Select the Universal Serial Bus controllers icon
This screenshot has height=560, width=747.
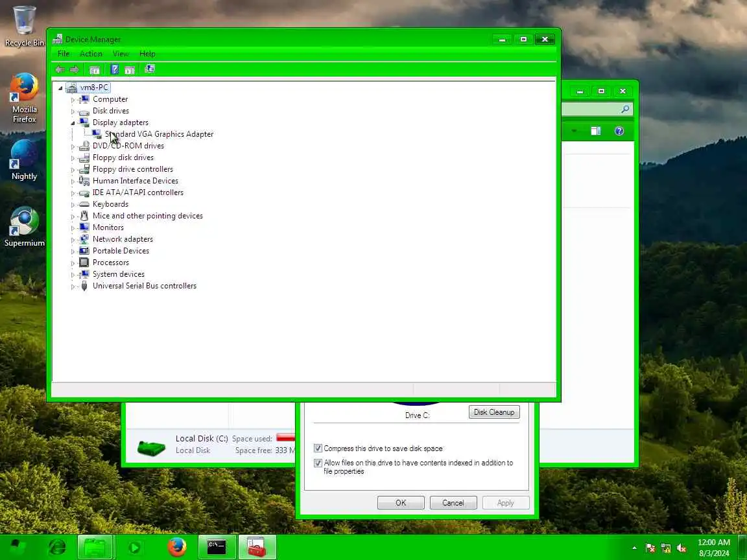coord(84,286)
